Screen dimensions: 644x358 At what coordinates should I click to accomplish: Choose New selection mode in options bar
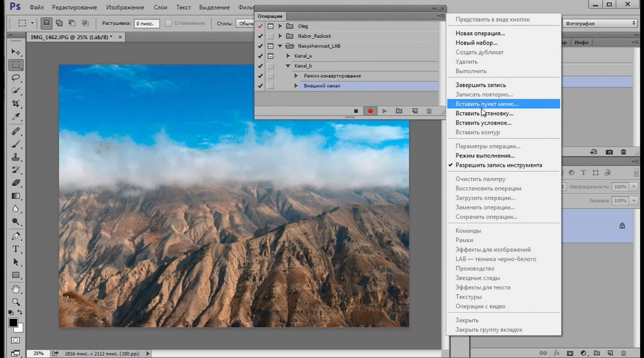click(x=47, y=23)
